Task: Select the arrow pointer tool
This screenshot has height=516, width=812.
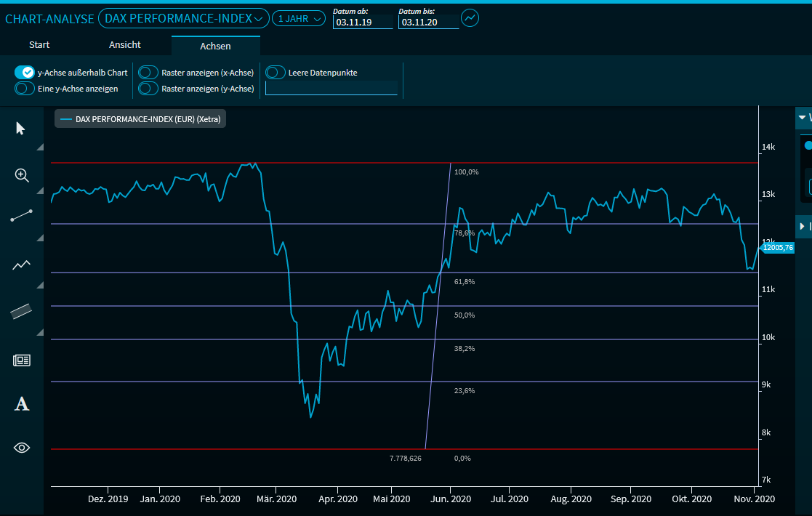Action: [x=20, y=129]
